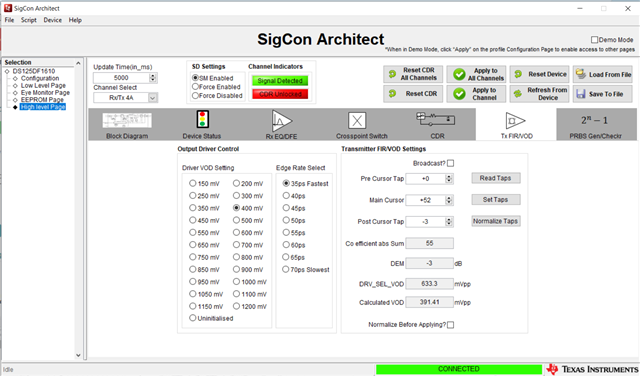Click Reset CDR All Channels button

pos(413,74)
